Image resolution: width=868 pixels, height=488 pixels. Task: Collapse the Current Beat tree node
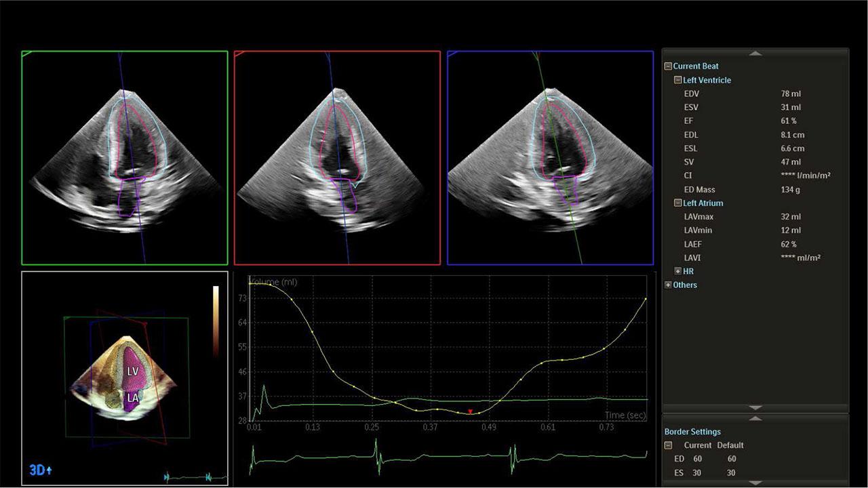[x=668, y=66]
